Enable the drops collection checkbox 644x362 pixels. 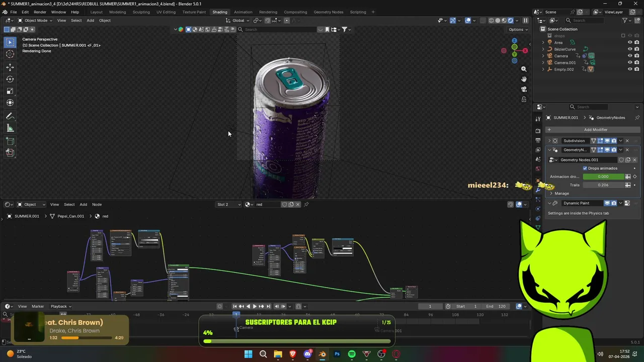pyautogui.click(x=623, y=36)
